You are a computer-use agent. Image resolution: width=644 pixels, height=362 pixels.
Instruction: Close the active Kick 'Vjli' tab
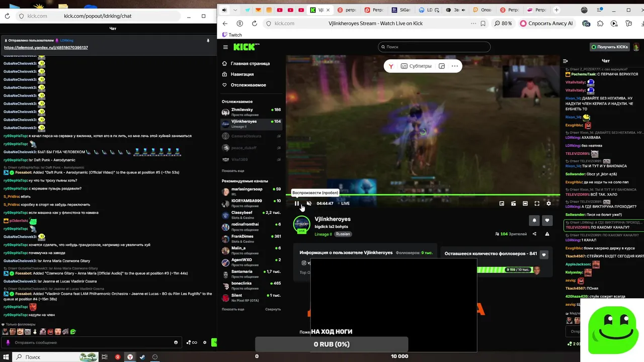tap(328, 10)
